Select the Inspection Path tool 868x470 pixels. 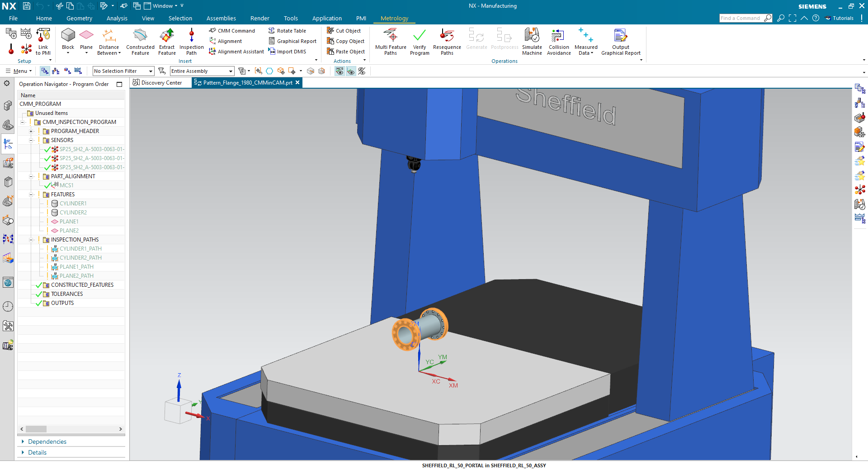(191, 41)
